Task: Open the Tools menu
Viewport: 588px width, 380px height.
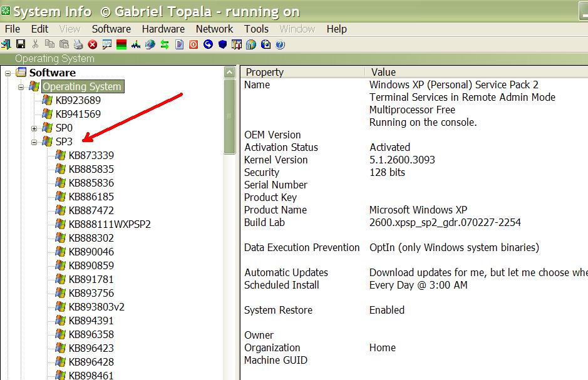Action: [257, 29]
